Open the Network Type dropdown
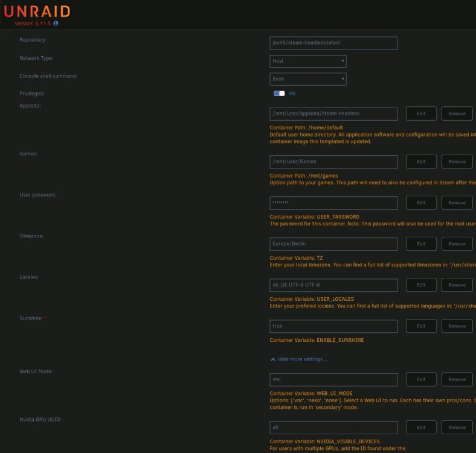Screen dimensions: 476x453 pos(308,61)
